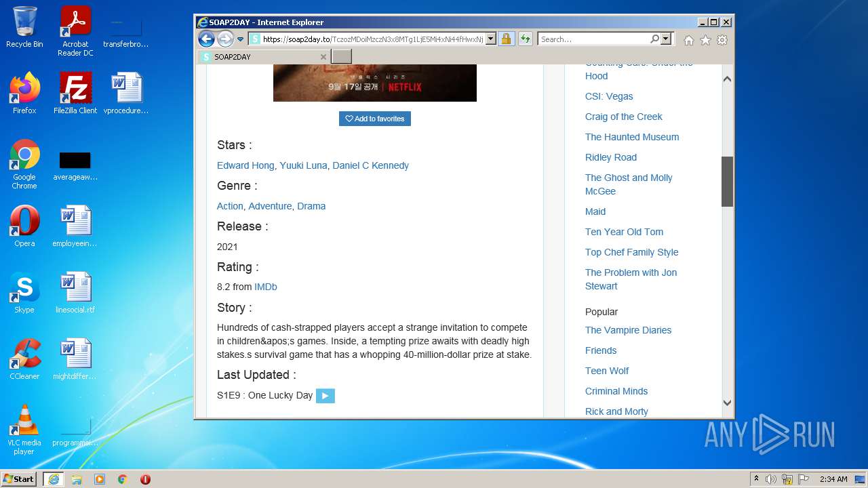
Task: Open the CSI: Vegas link
Action: [x=609, y=96]
